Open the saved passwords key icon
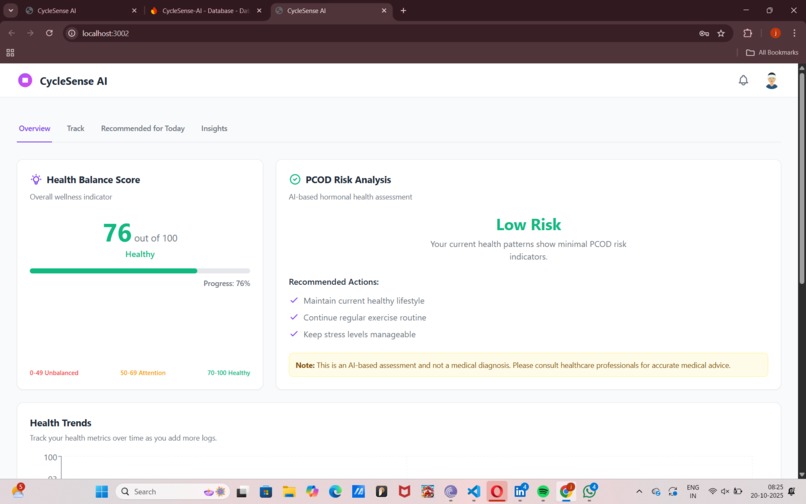 pos(704,33)
